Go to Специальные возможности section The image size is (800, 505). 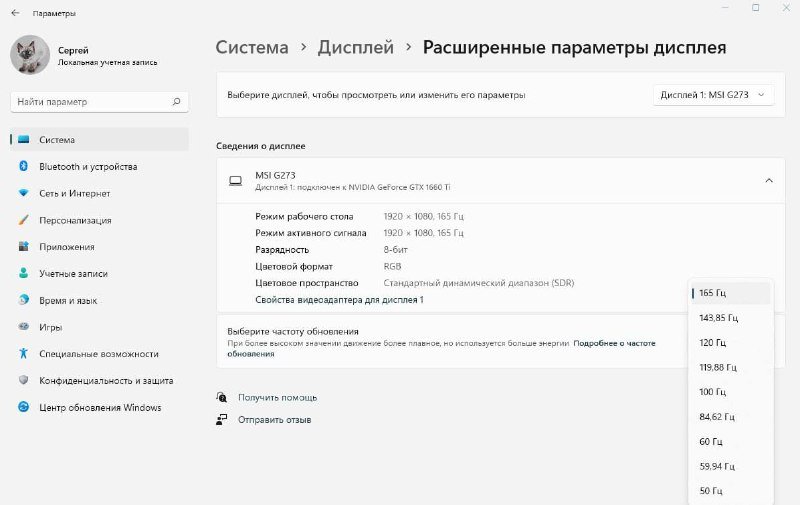99,354
